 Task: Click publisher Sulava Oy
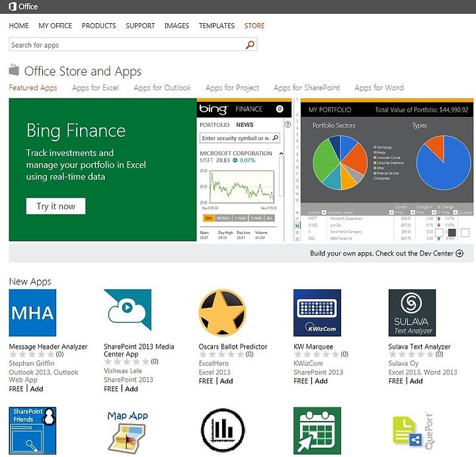pos(403,363)
